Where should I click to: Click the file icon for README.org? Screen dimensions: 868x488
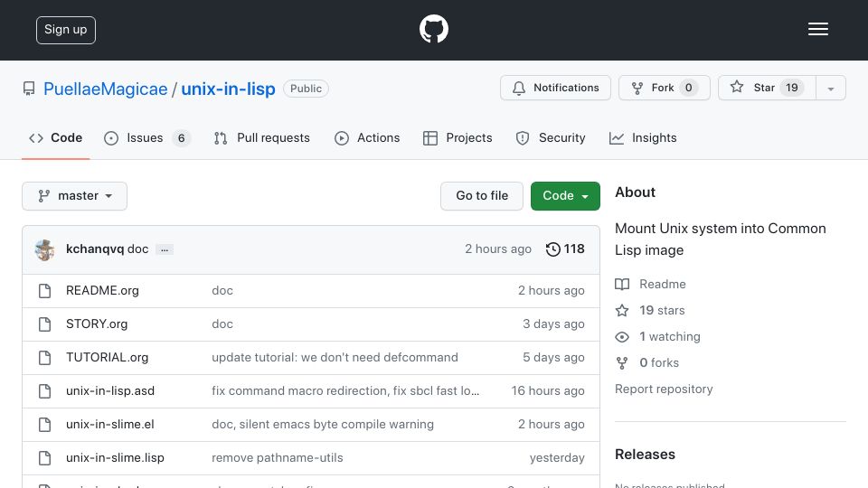(45, 291)
